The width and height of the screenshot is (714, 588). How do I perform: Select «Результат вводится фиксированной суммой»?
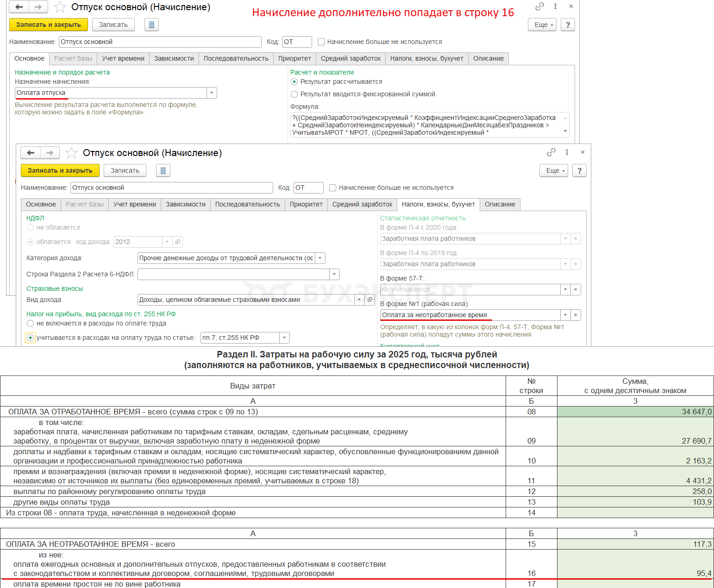point(294,94)
